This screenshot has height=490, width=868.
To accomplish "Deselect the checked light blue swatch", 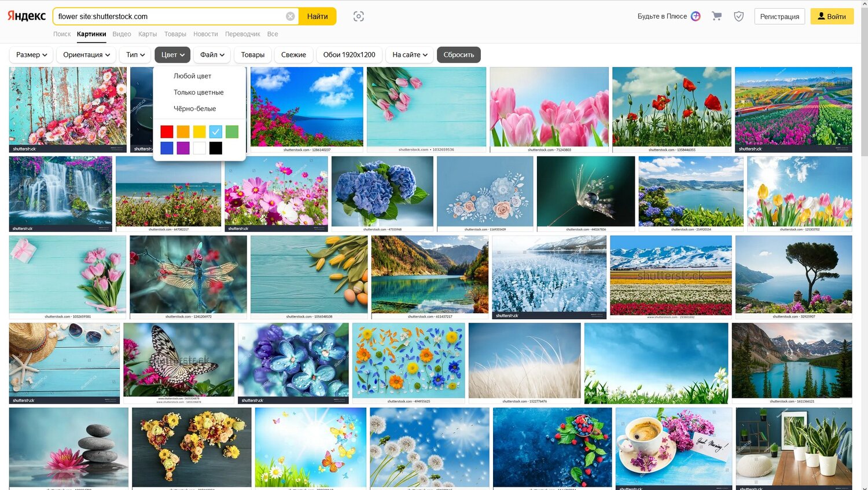I will tap(215, 132).
